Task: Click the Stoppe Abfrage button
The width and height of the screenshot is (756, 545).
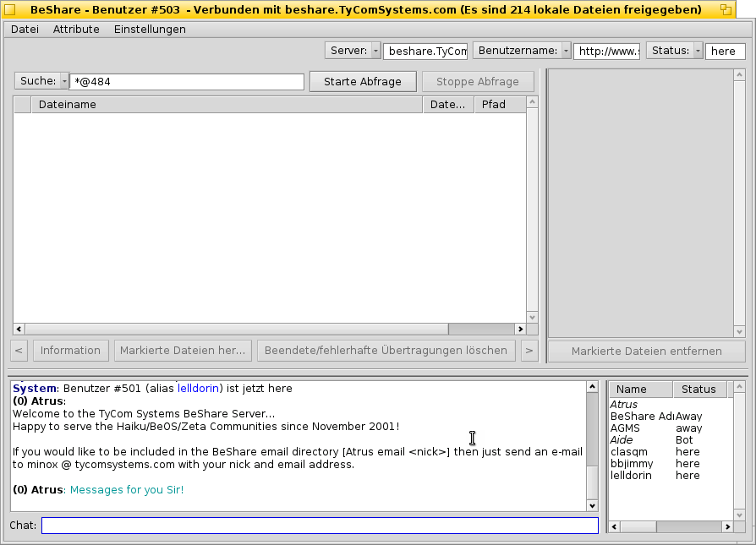Action: [478, 81]
